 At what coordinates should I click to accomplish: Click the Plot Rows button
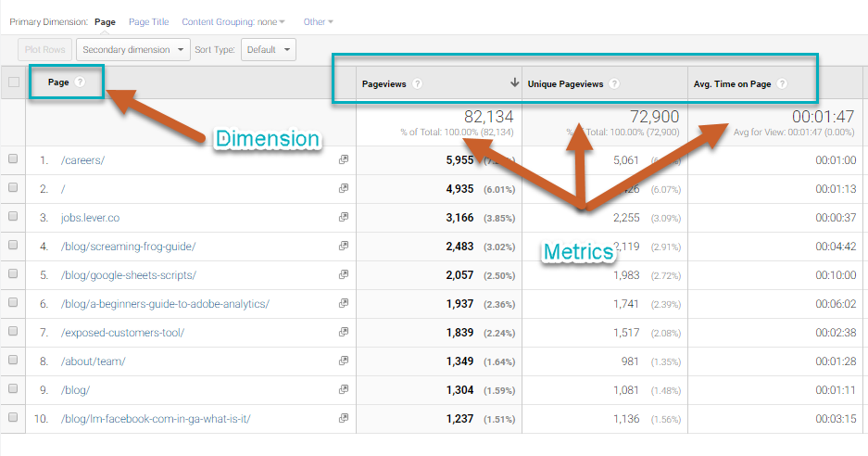coord(44,50)
